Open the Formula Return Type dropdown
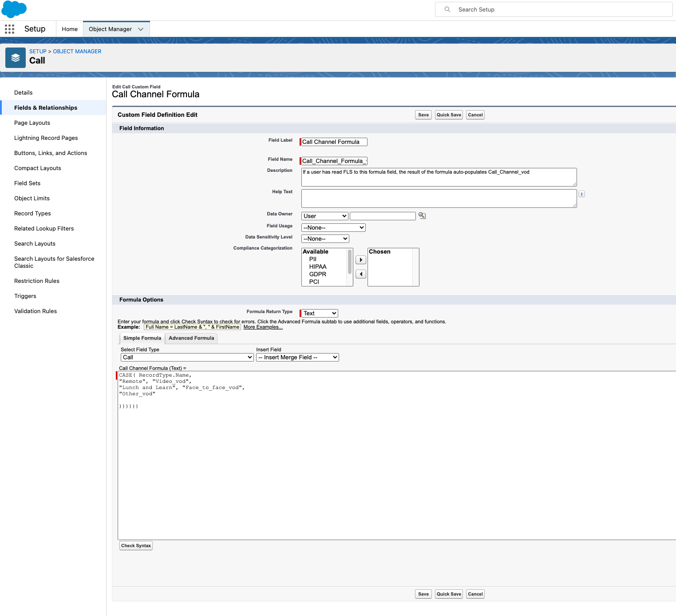676x616 pixels. click(x=320, y=313)
